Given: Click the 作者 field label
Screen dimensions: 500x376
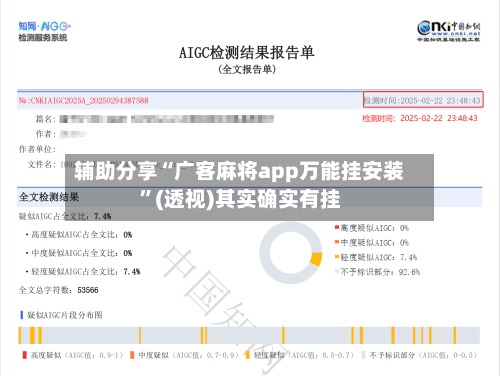Looking at the screenshot, I should (46, 134).
